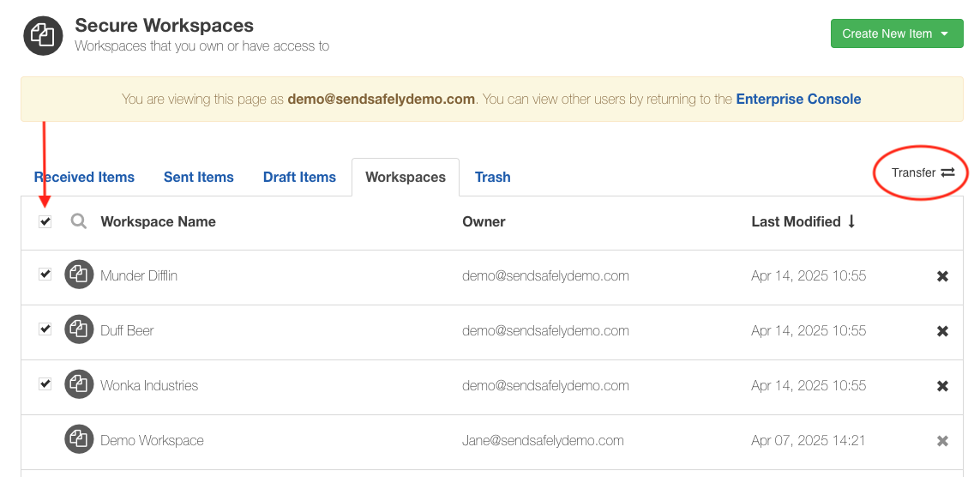Open the Trash tab

coord(492,177)
